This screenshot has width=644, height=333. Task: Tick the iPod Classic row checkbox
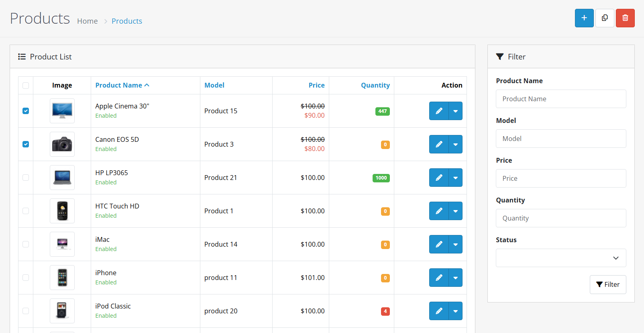click(26, 311)
